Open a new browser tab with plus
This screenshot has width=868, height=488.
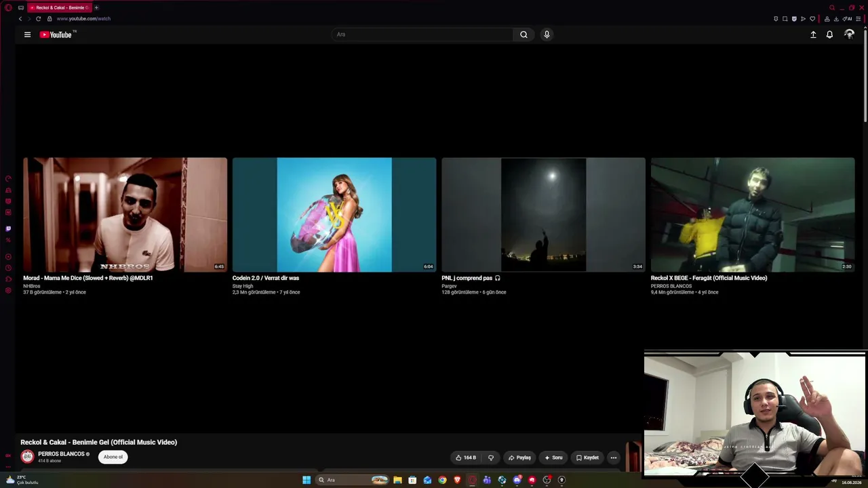[96, 7]
